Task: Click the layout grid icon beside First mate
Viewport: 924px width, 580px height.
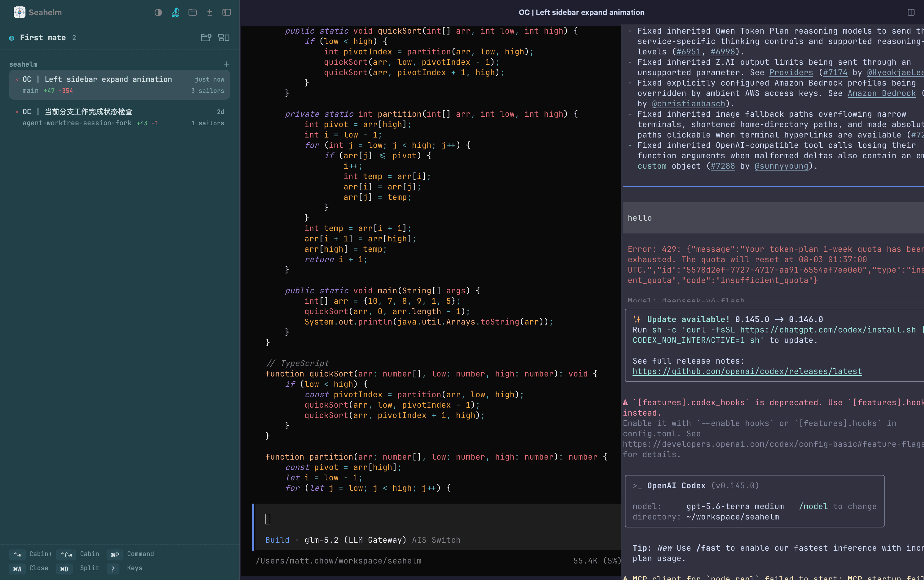Action: point(224,38)
